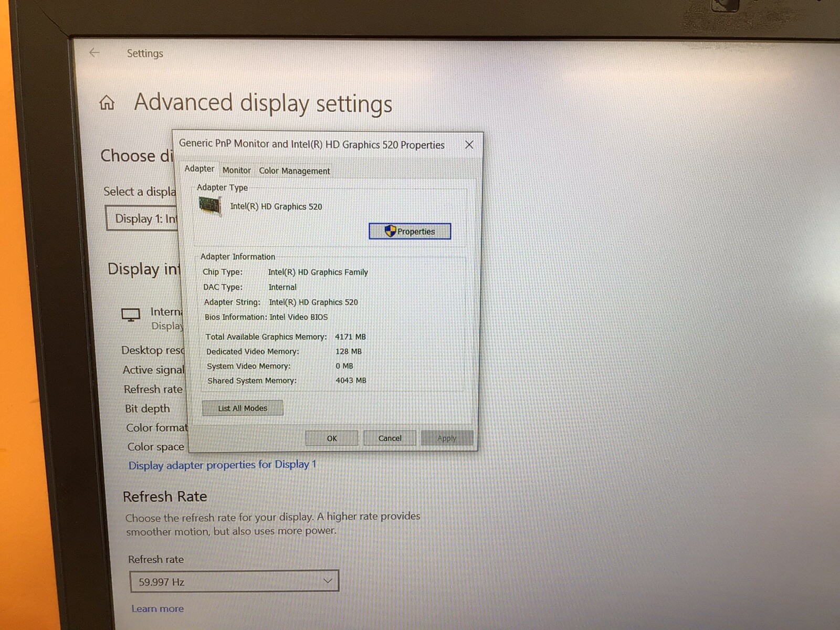Open the Learn more link
This screenshot has width=840, height=630.
(x=157, y=608)
